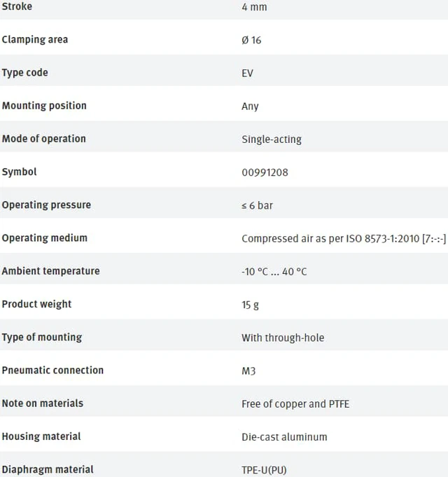Select the With through-hole value
Screen dimensions: 448x477
pos(283,338)
